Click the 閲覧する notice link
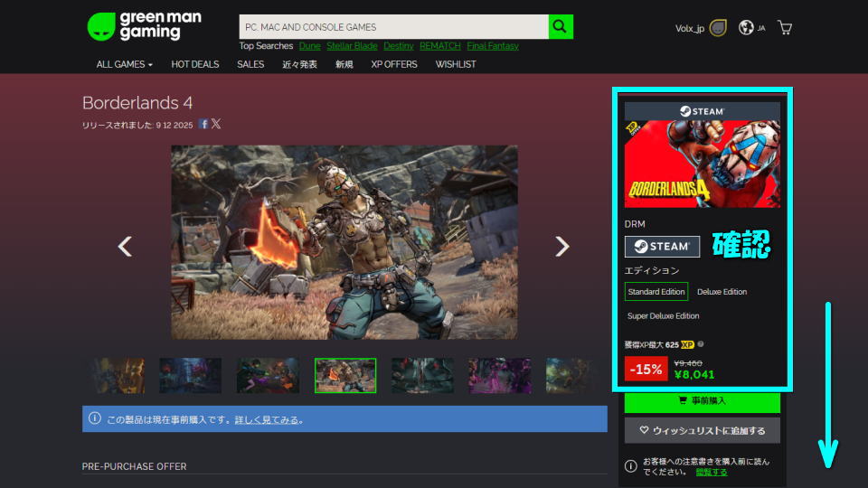Viewport: 868px width, 488px height. (712, 472)
